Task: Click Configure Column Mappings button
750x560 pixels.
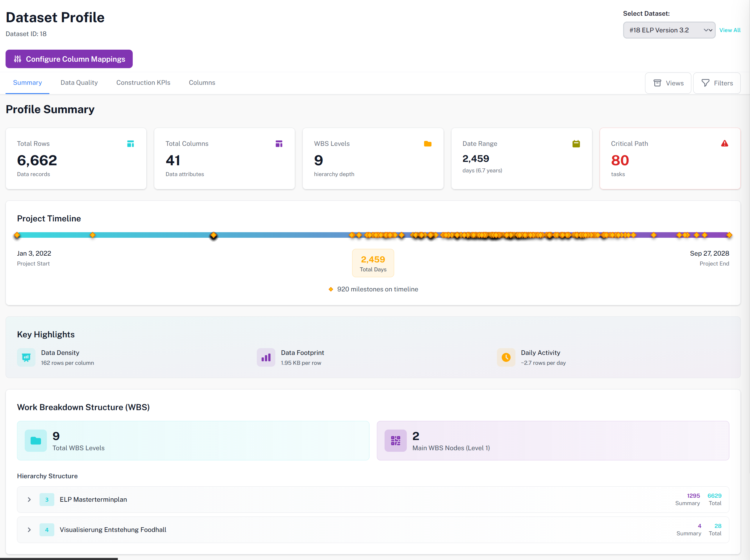Action: [69, 59]
